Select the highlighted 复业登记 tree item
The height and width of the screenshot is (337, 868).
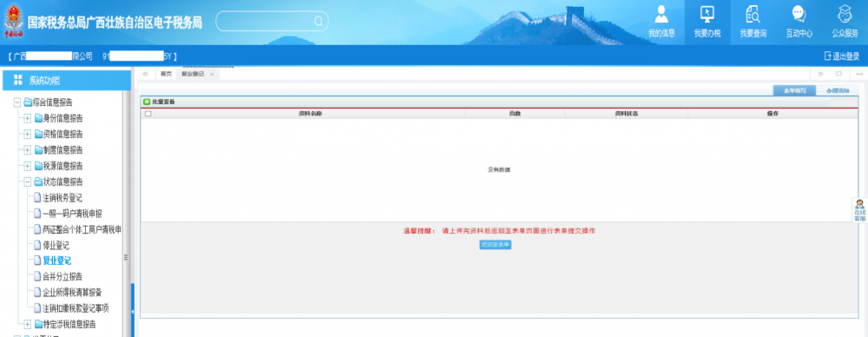pyautogui.click(x=57, y=261)
